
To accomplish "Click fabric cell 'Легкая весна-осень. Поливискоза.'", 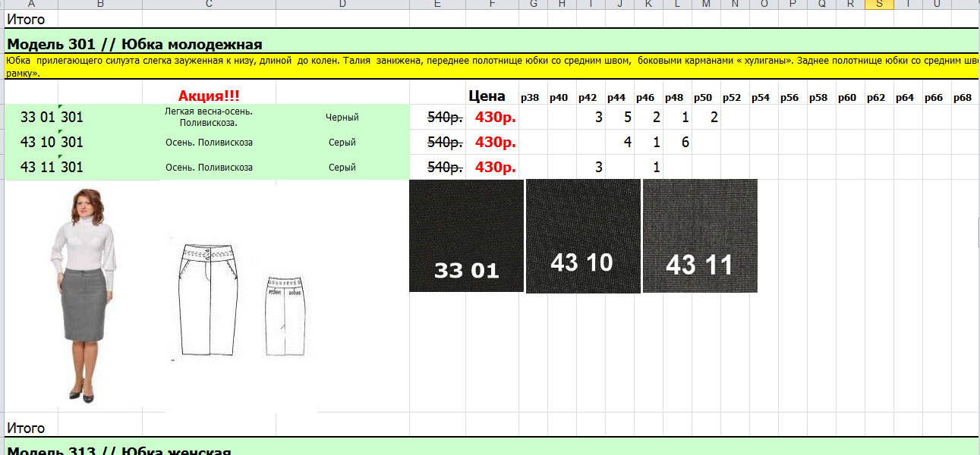I will (x=209, y=117).
